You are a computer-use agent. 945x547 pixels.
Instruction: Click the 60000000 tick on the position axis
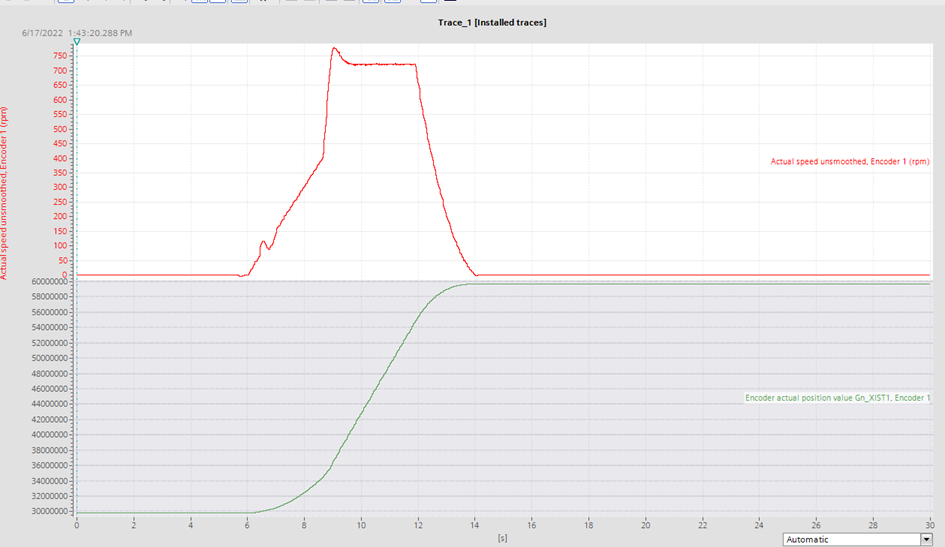tap(50, 282)
